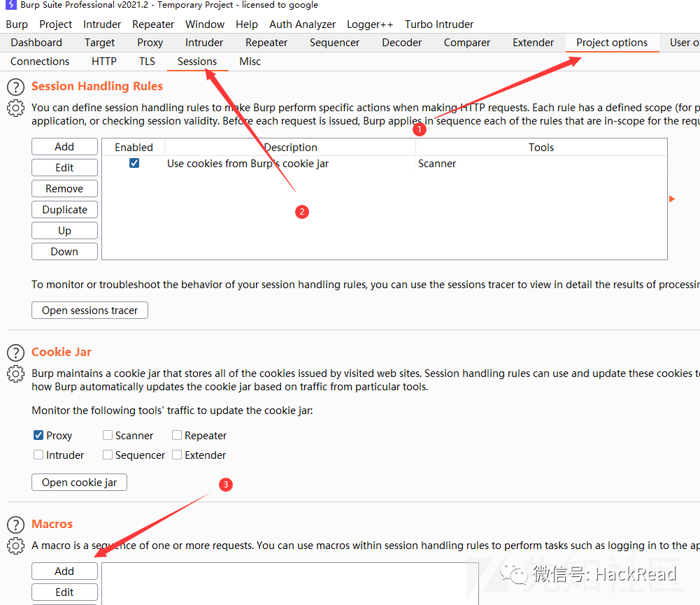The height and width of the screenshot is (605, 700).
Task: Add a new macro
Action: click(x=65, y=571)
